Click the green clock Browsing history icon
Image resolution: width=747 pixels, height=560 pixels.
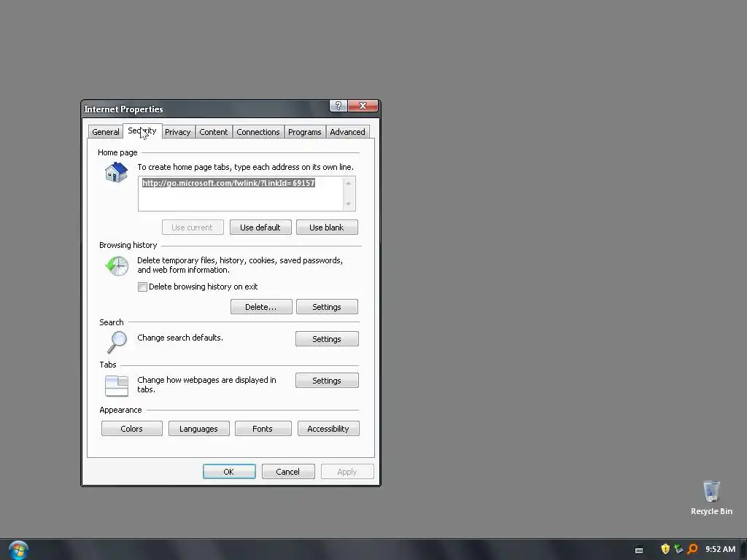point(117,265)
